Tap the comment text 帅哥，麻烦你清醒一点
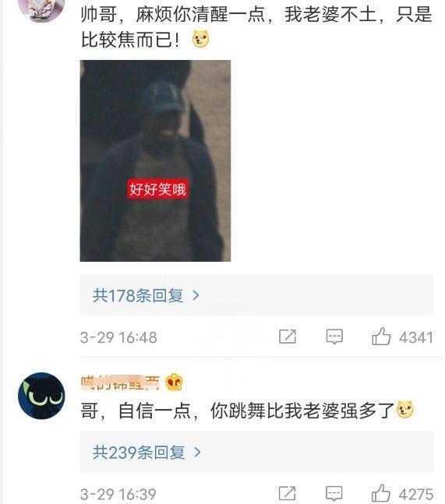445x504 pixels. click(x=173, y=15)
